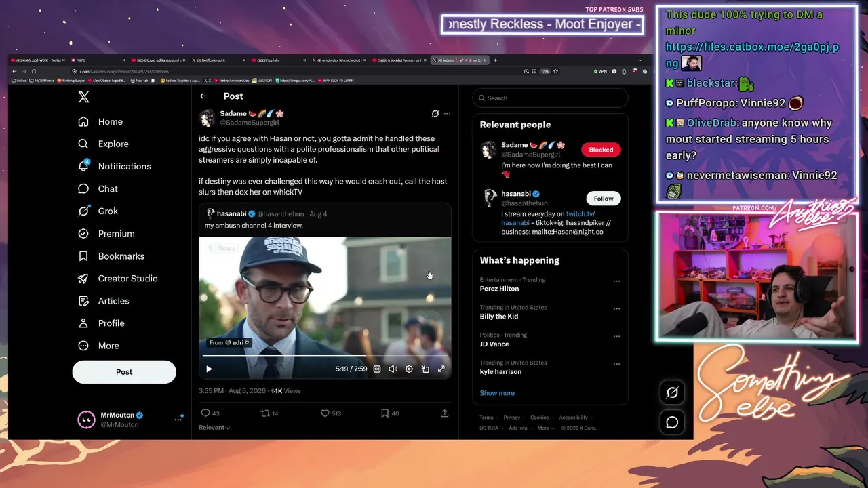Open the Nothing Burger bookmark
Image resolution: width=868 pixels, height=488 pixels.
(71, 81)
